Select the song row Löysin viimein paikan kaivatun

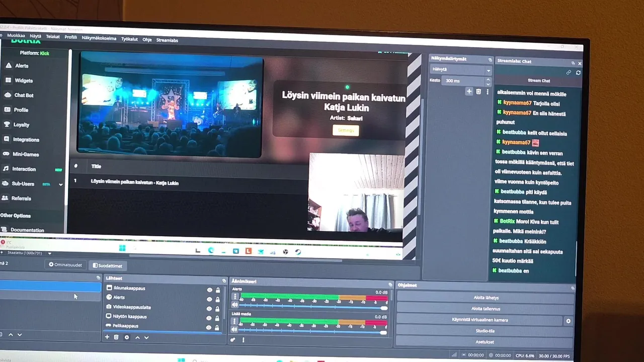click(189, 183)
